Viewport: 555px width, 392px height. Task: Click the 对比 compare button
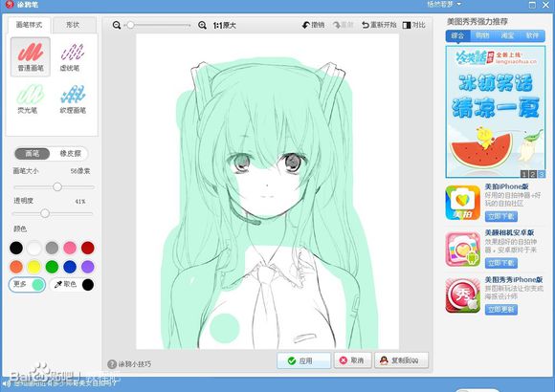pos(413,25)
